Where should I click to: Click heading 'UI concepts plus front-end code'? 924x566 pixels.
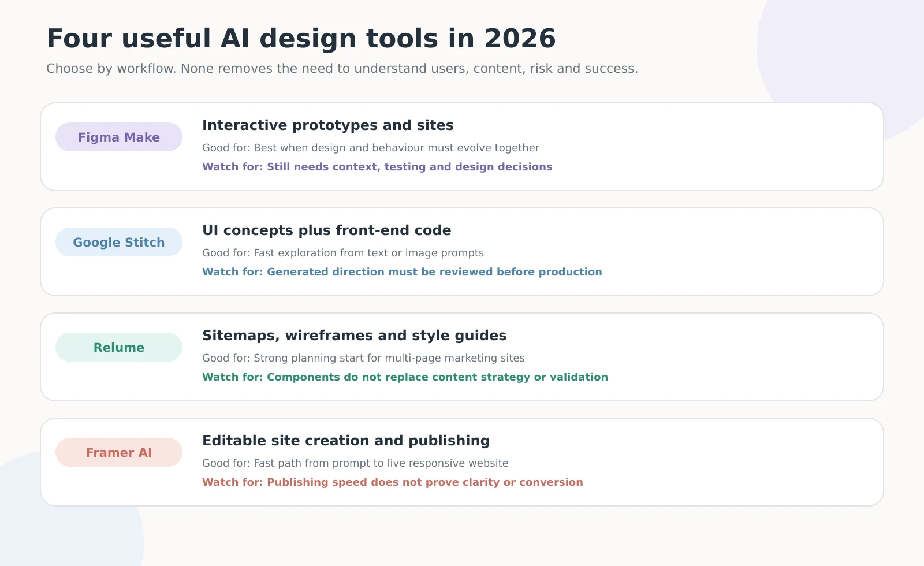pos(327,230)
